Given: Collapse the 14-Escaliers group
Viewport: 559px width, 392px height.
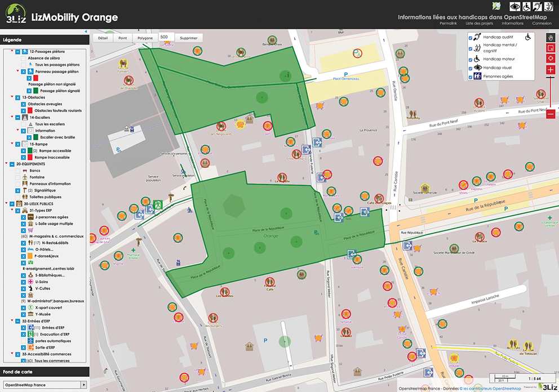Looking at the screenshot, I should pos(12,117).
